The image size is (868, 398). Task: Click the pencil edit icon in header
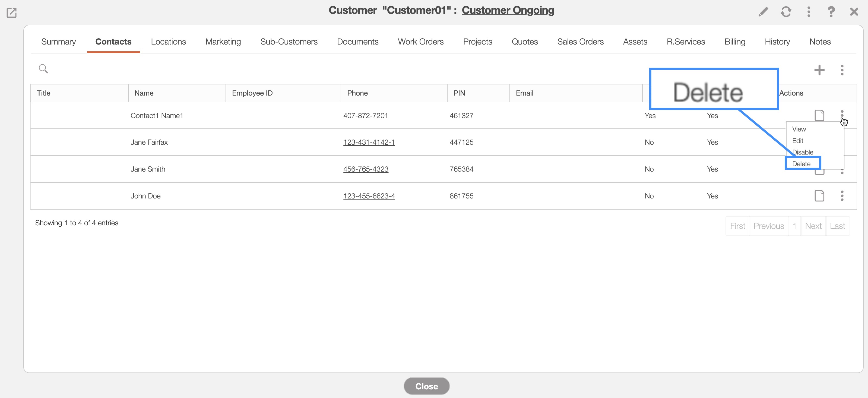point(763,12)
